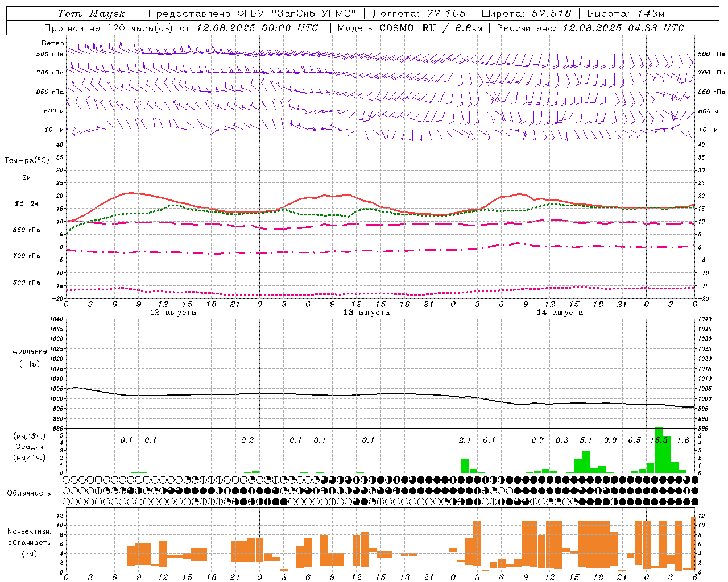Click the red '2м' legend line
Viewport: 728px width, 582px height.
(x=26, y=184)
